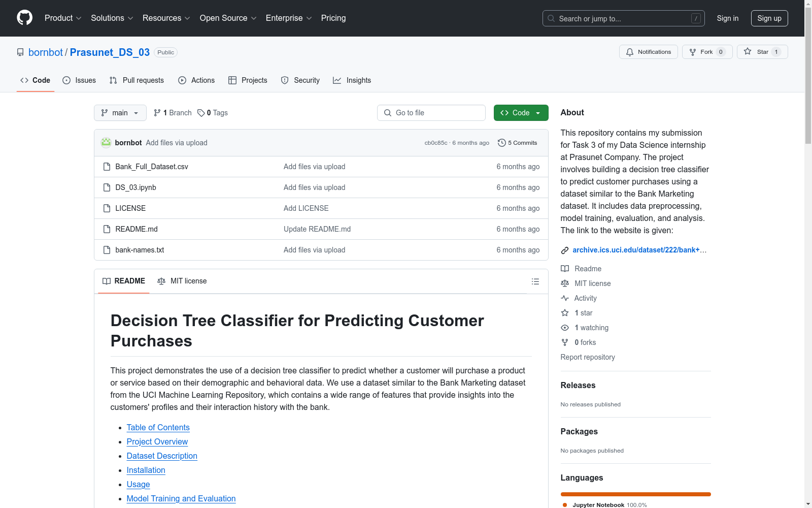The image size is (812, 508).
Task: Click the Sign in link
Action: (x=727, y=18)
